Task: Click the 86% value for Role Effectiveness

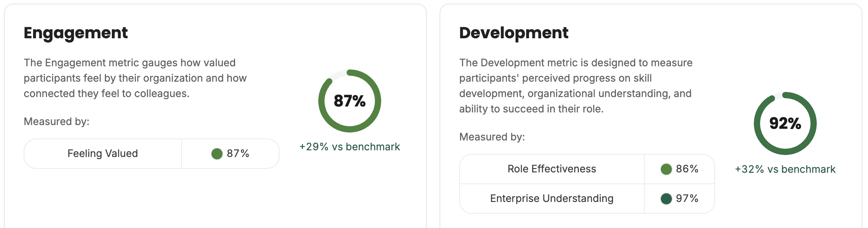Action: coord(687,169)
